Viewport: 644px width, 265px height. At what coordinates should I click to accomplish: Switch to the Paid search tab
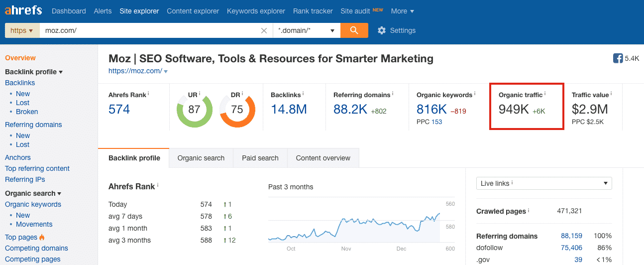[260, 158]
